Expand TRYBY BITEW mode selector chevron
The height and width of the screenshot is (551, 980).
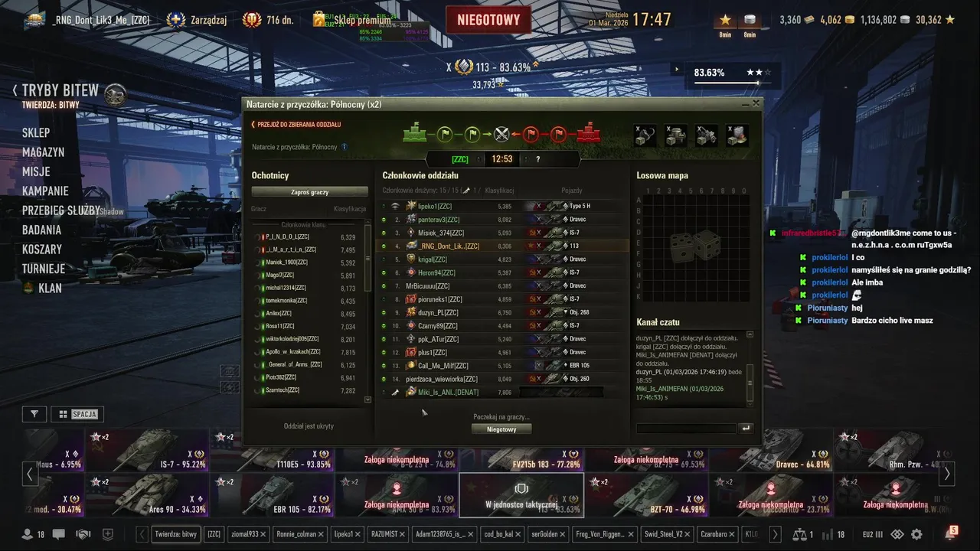click(15, 90)
